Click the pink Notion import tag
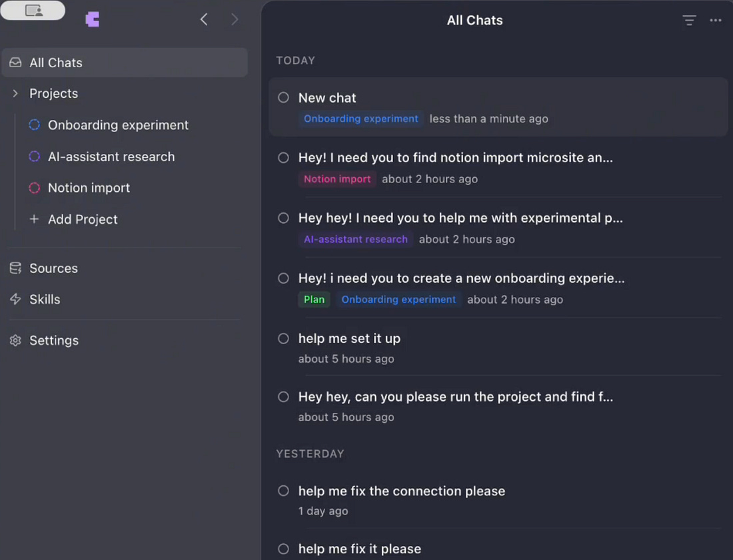This screenshot has width=733, height=560. coord(337,179)
